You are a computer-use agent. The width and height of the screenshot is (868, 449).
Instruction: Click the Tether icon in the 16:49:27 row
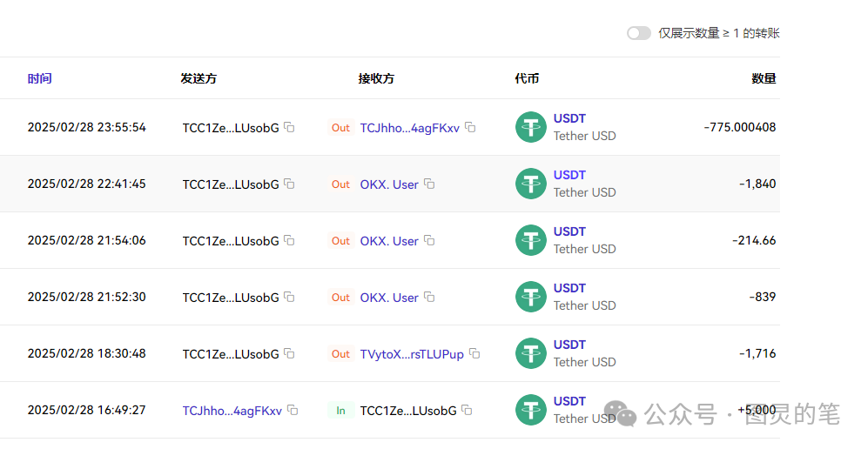point(531,410)
